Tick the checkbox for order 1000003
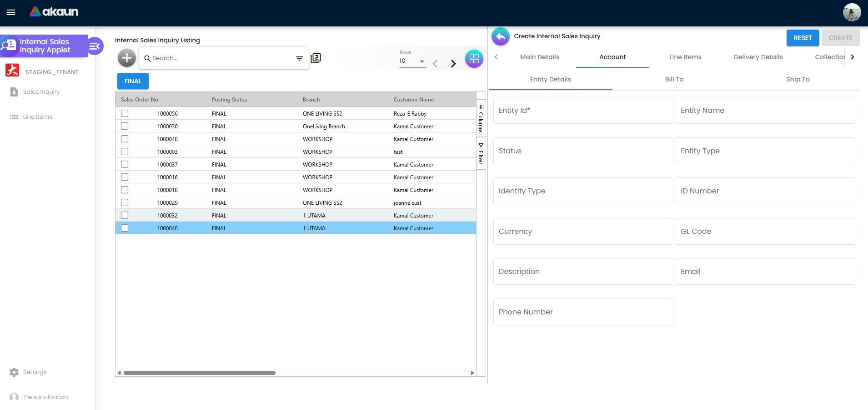 tap(125, 152)
